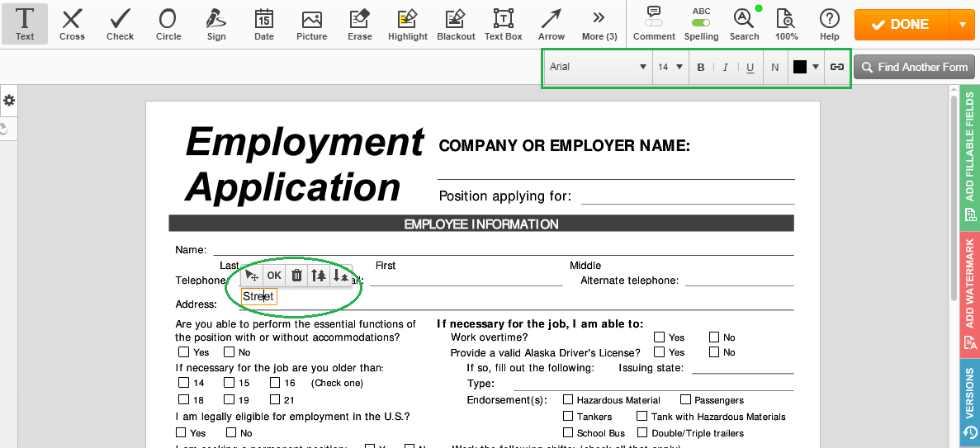Open the 100% zoom control

point(787,24)
